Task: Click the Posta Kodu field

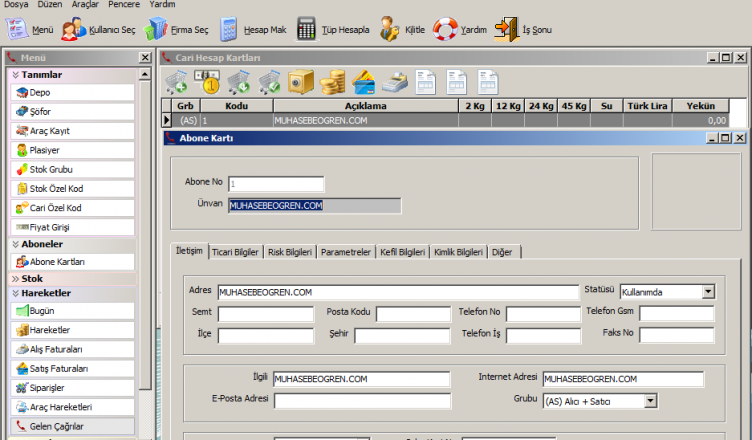Action: coord(413,314)
